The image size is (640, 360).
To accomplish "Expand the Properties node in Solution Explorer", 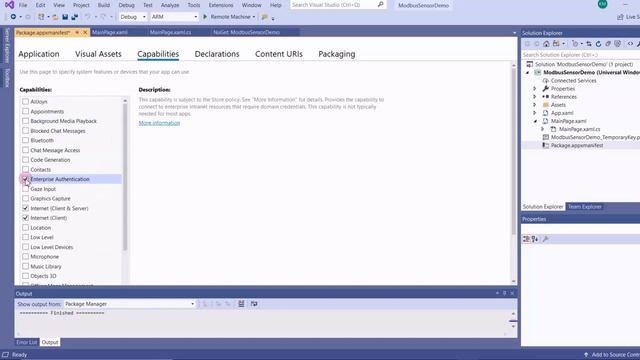I will [535, 89].
